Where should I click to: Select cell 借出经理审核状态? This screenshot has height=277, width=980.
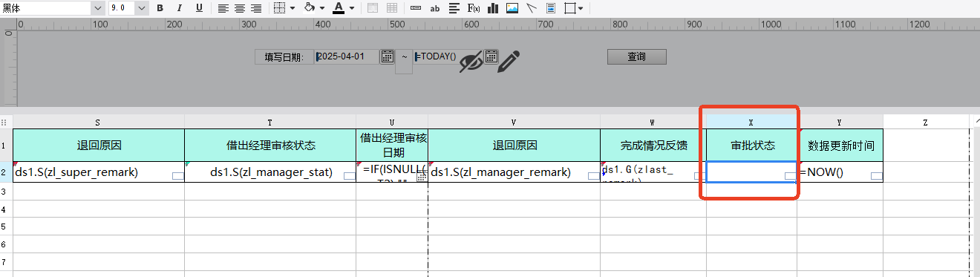click(270, 146)
